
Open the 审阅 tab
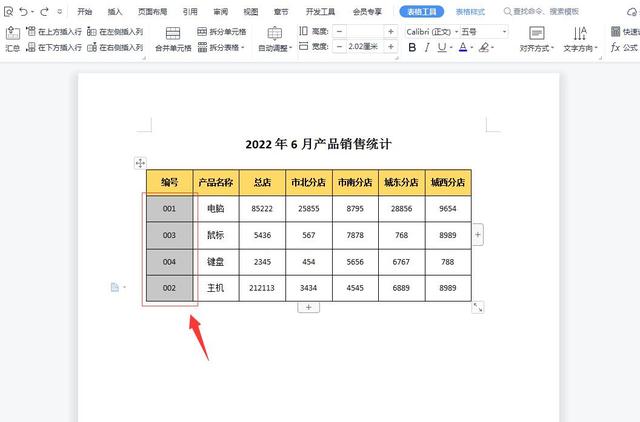point(220,11)
